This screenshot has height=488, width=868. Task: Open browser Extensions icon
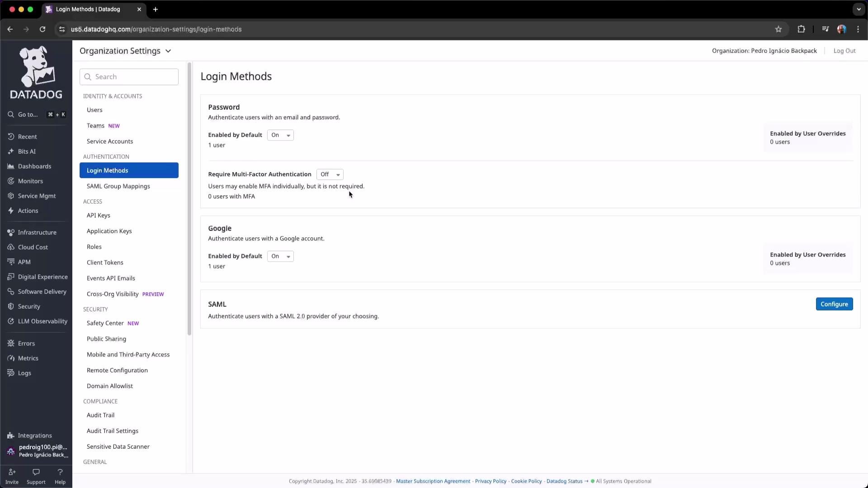[801, 29]
